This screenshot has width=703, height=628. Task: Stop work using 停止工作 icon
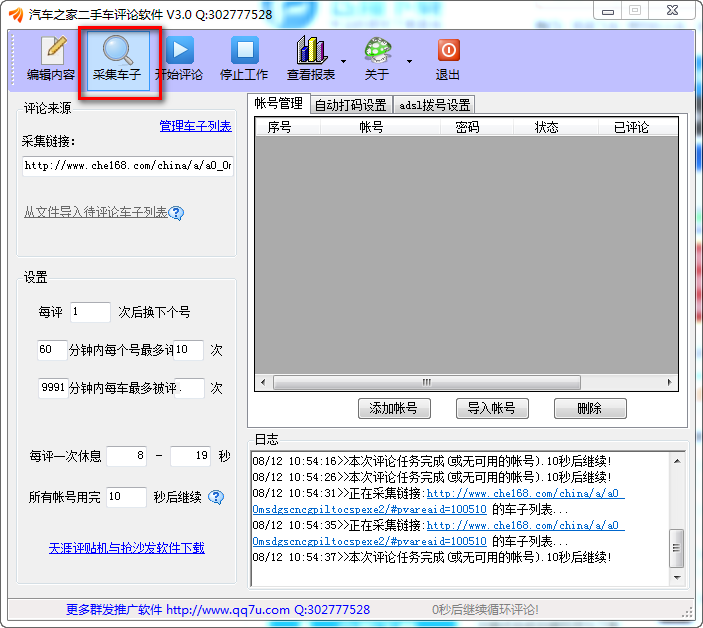click(x=244, y=59)
